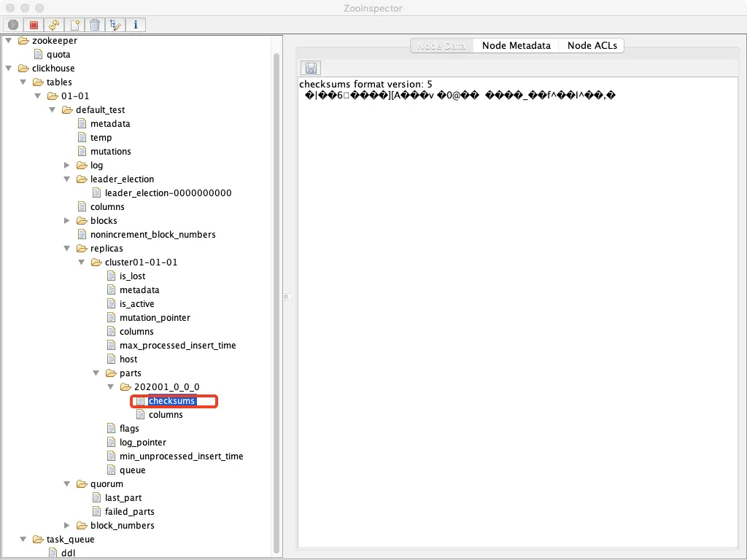Image resolution: width=747 pixels, height=560 pixels.
Task: Click the zookeeper folder icon
Action: pyautogui.click(x=23, y=41)
